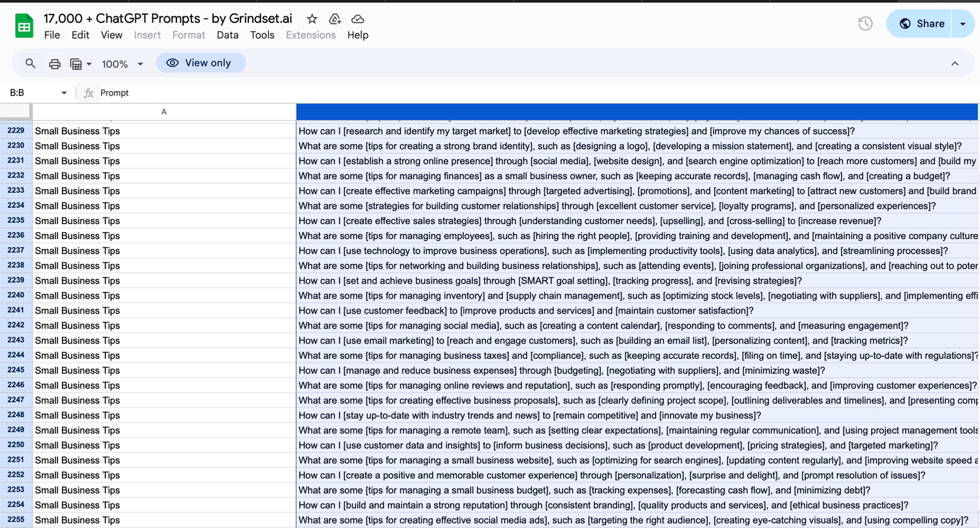Click prompt about email marketing
Viewport: 980px width, 528px height.
coord(638,340)
